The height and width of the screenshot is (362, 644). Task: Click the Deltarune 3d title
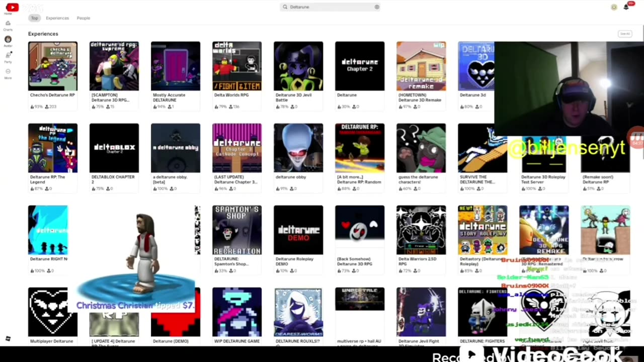click(473, 95)
